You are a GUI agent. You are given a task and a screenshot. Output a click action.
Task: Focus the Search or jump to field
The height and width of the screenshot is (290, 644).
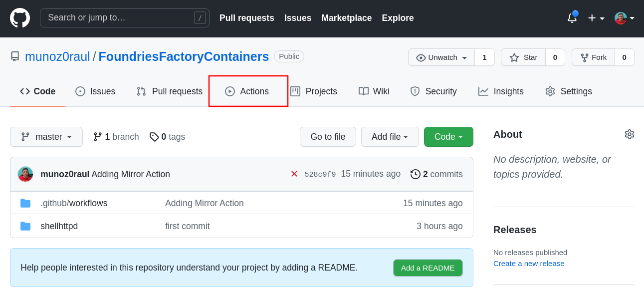120,18
